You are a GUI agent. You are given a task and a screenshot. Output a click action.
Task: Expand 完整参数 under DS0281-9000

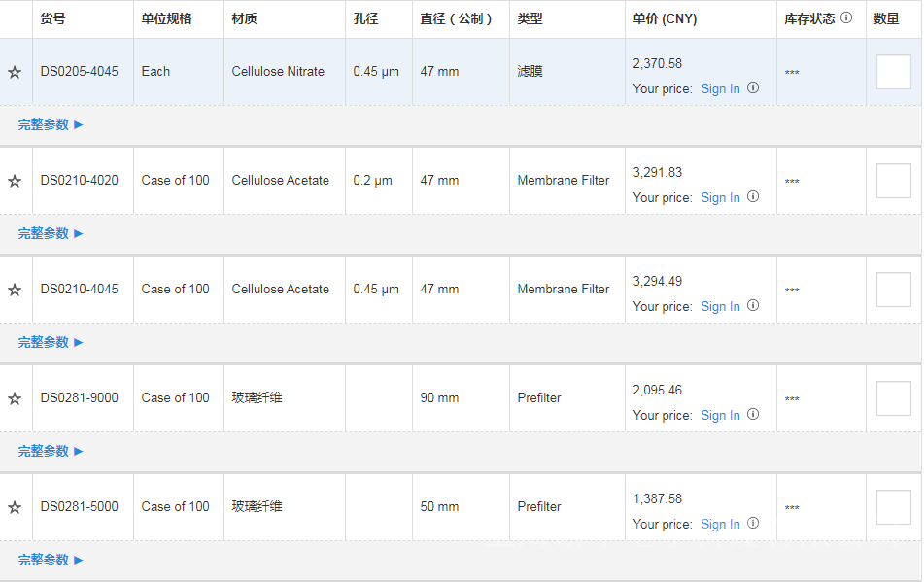tap(51, 451)
